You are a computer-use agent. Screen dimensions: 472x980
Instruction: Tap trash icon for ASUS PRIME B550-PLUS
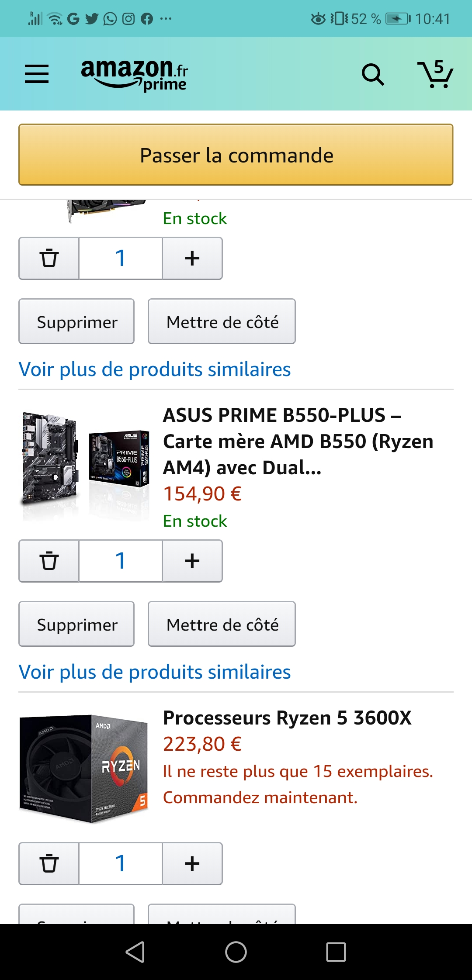[49, 561]
